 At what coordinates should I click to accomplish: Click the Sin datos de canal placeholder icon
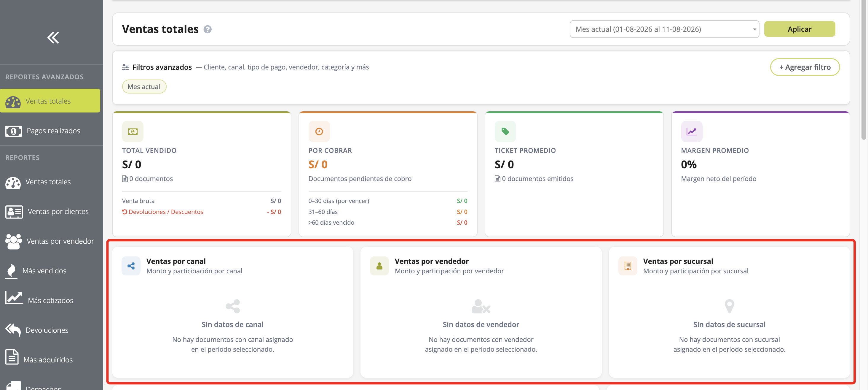(x=232, y=306)
